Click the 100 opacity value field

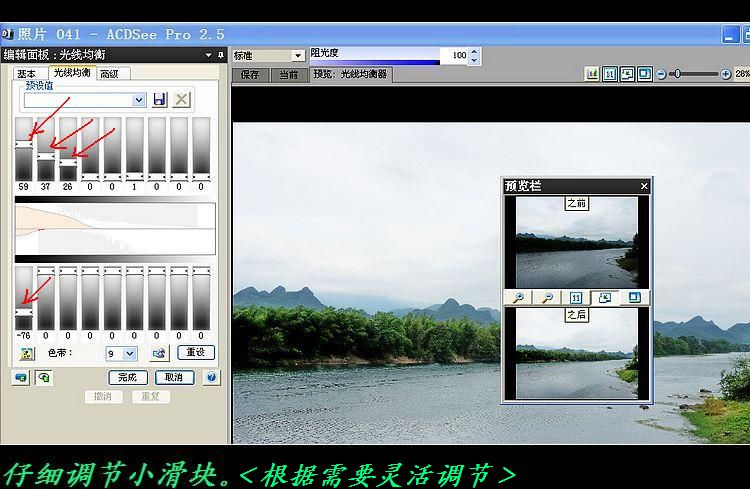pos(454,56)
